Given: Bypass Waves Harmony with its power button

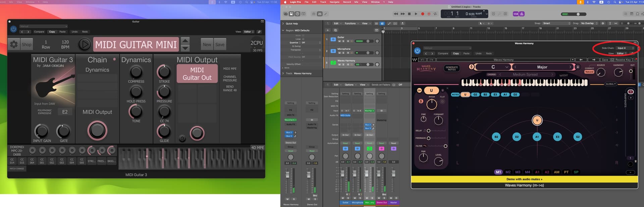Looking at the screenshot, I should (417, 51).
